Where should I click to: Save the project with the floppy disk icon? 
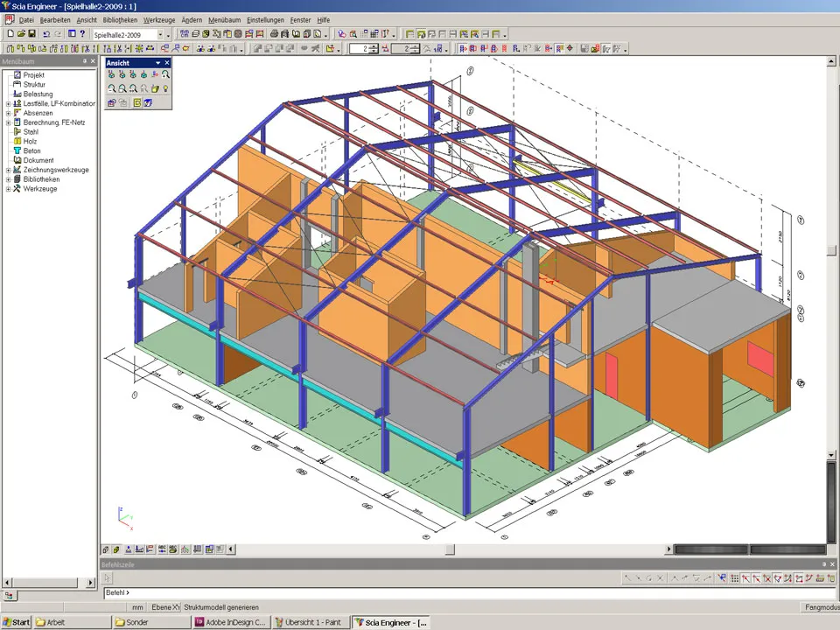[31, 34]
